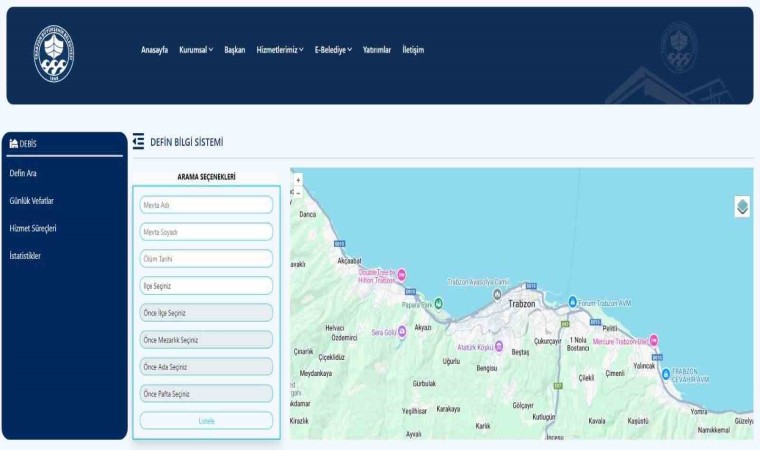
Task: Open Günlük Vefatlar in the sidebar
Action: 32,201
